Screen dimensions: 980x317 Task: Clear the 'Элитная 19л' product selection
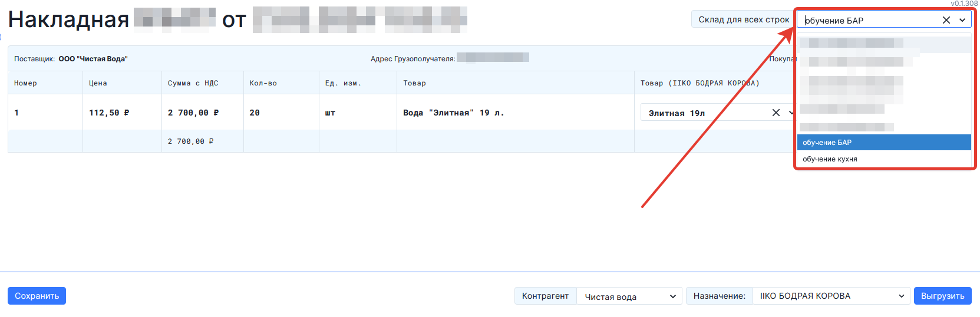click(776, 113)
